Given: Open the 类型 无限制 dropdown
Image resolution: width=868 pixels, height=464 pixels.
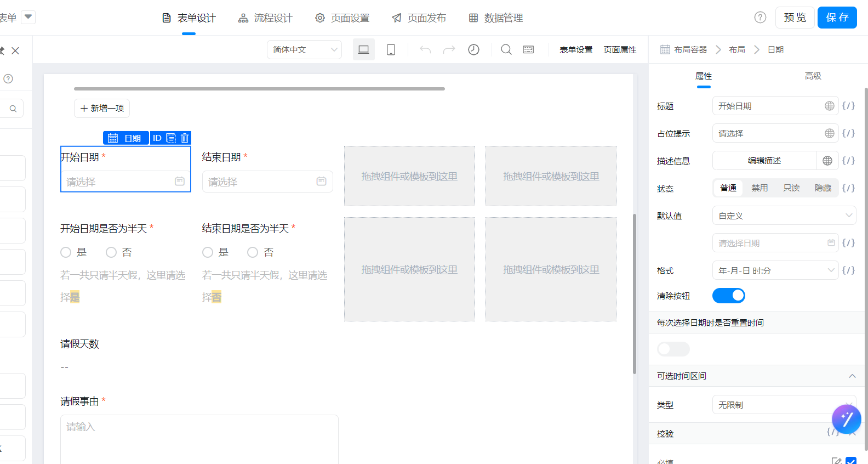Looking at the screenshot, I should [784, 405].
